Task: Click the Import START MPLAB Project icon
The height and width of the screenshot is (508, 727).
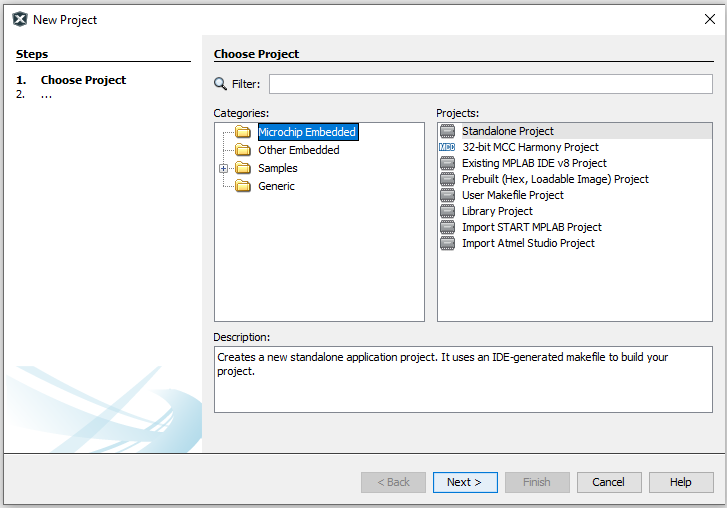Action: click(x=447, y=227)
